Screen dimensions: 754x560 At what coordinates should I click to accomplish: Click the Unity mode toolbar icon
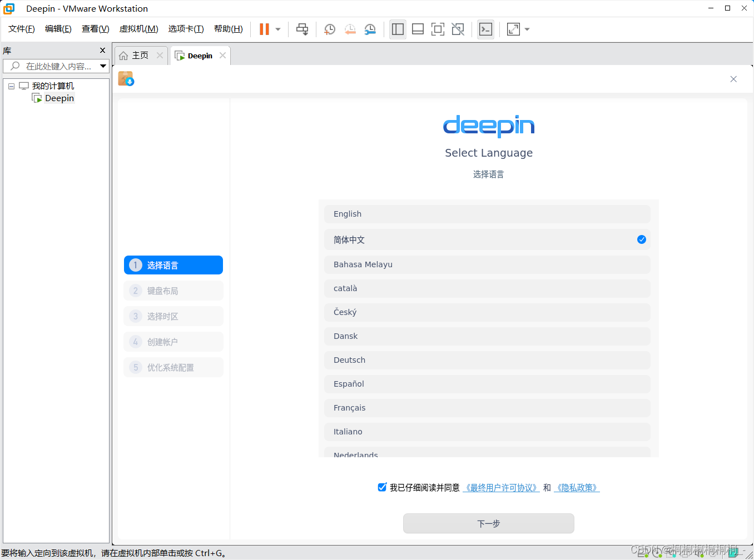(x=458, y=29)
